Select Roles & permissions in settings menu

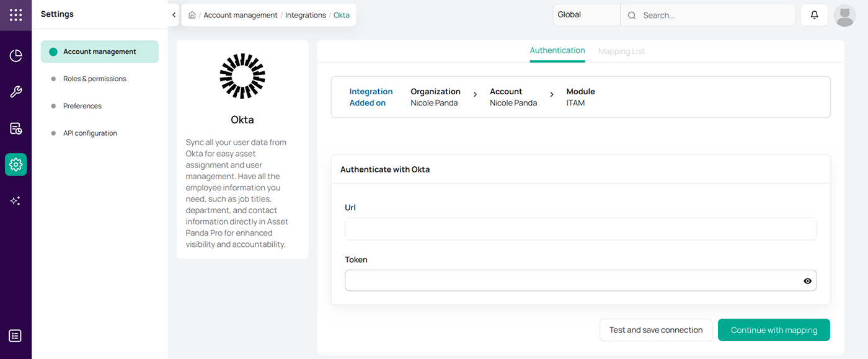tap(94, 79)
